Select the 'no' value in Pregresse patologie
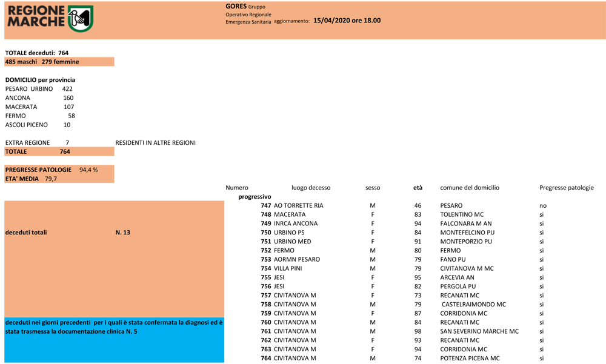606x364 pixels. (542, 206)
